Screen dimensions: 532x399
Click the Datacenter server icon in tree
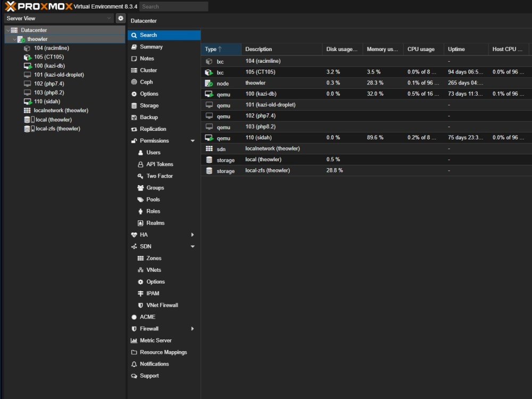(x=14, y=30)
